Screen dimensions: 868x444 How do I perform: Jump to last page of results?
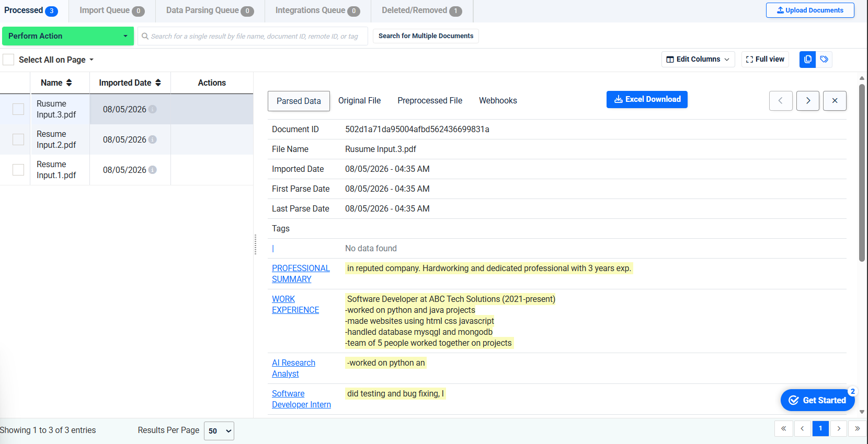pyautogui.click(x=857, y=429)
